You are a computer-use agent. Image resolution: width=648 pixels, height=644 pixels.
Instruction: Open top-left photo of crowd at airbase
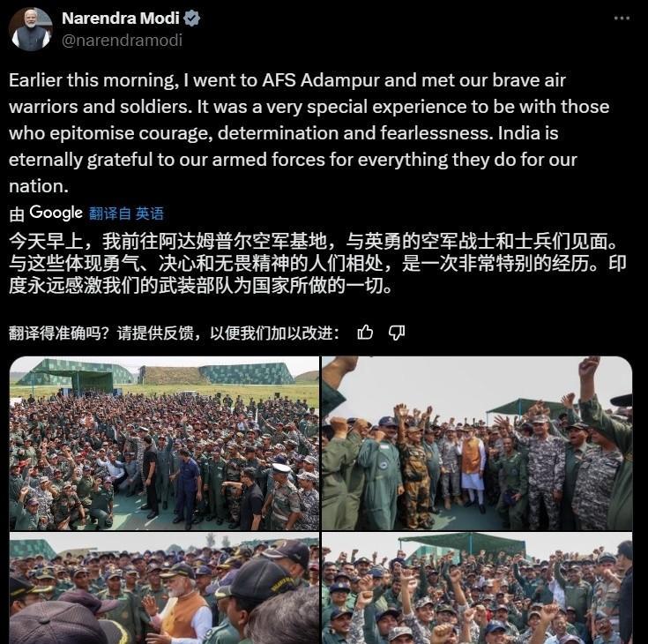pos(164,443)
